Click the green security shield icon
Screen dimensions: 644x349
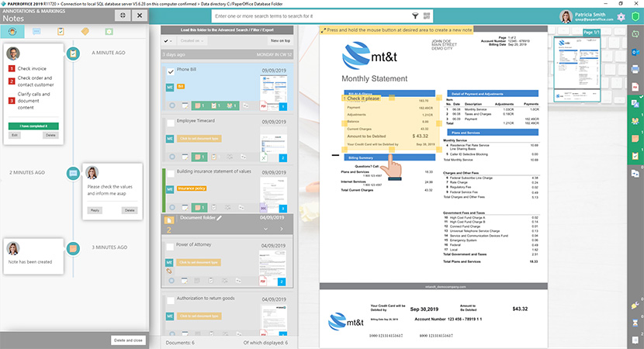tap(635, 17)
